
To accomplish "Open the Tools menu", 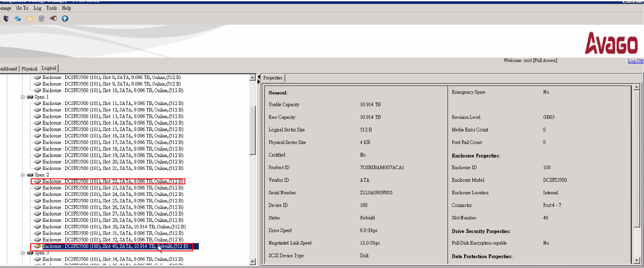I will pos(51,8).
